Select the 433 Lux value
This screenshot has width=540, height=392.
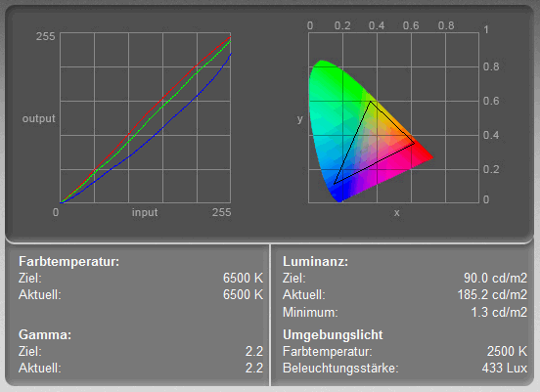coord(505,369)
